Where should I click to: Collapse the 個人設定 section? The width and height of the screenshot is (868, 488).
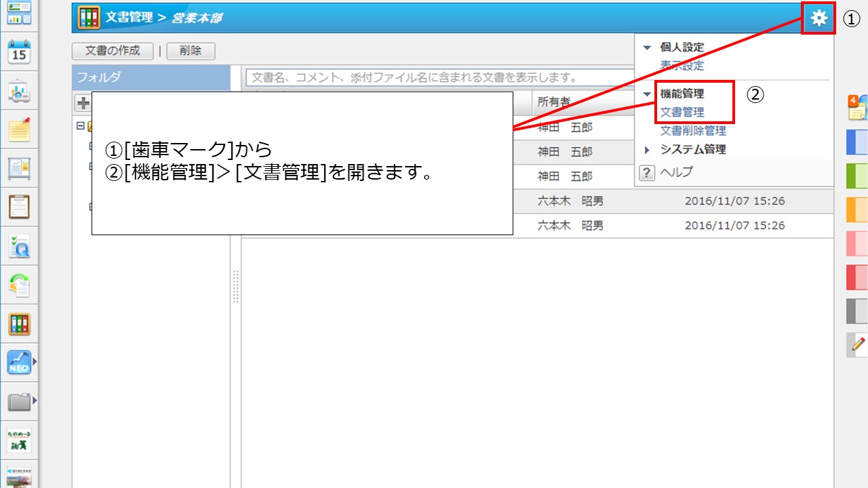pos(647,48)
